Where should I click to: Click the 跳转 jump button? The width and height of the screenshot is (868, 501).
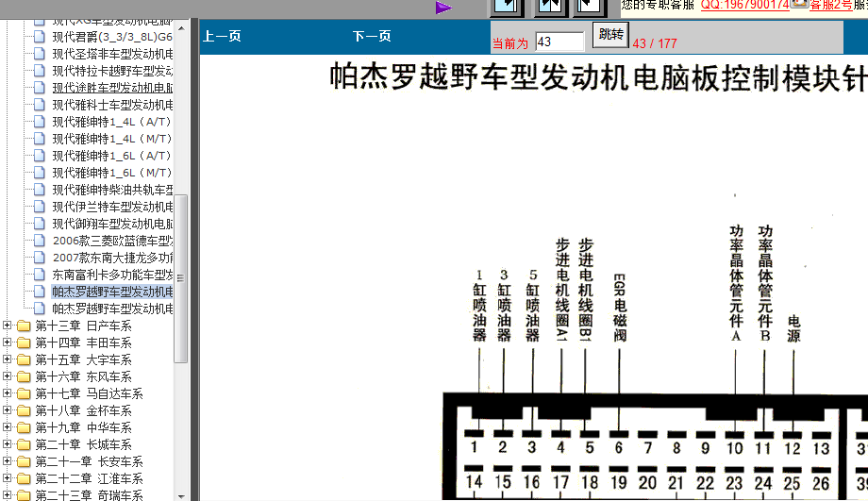click(610, 35)
